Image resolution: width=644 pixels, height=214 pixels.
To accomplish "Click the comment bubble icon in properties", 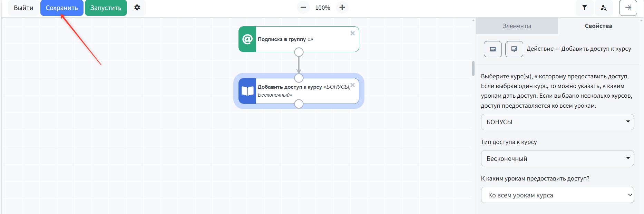I will click(x=514, y=49).
